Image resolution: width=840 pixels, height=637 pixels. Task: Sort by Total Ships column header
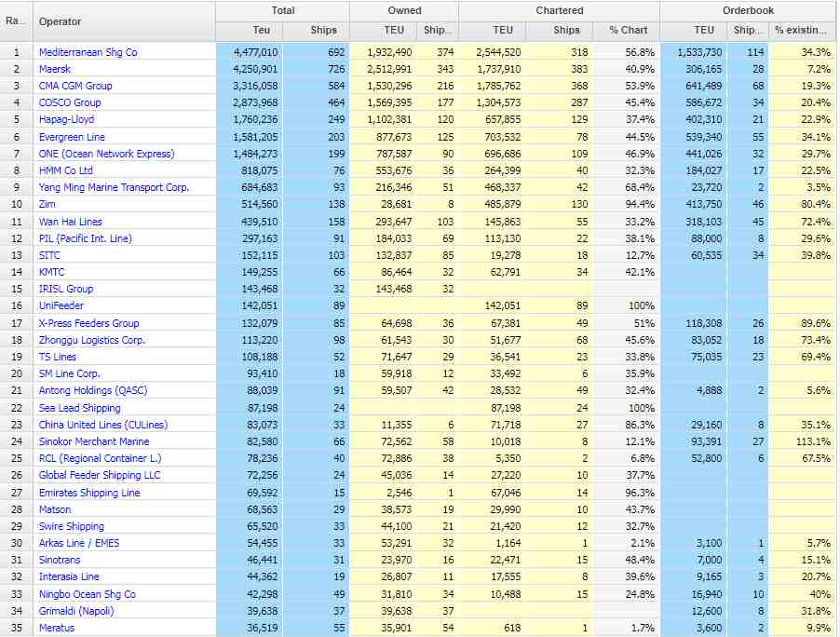[316, 31]
